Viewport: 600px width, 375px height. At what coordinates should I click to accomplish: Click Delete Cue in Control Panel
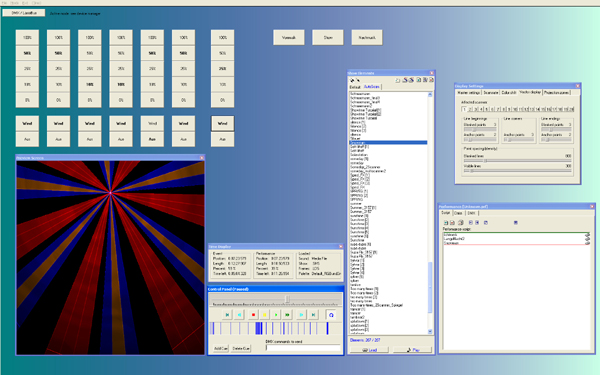click(241, 349)
